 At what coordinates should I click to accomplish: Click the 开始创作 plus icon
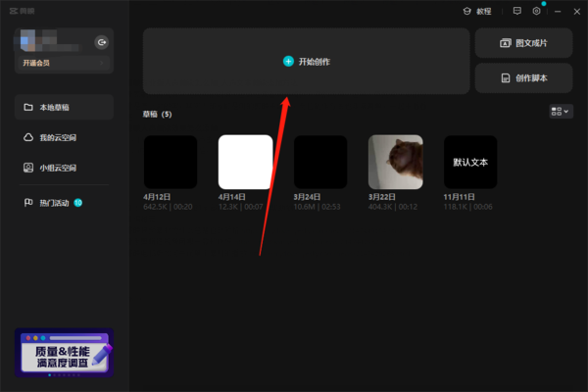tap(288, 61)
